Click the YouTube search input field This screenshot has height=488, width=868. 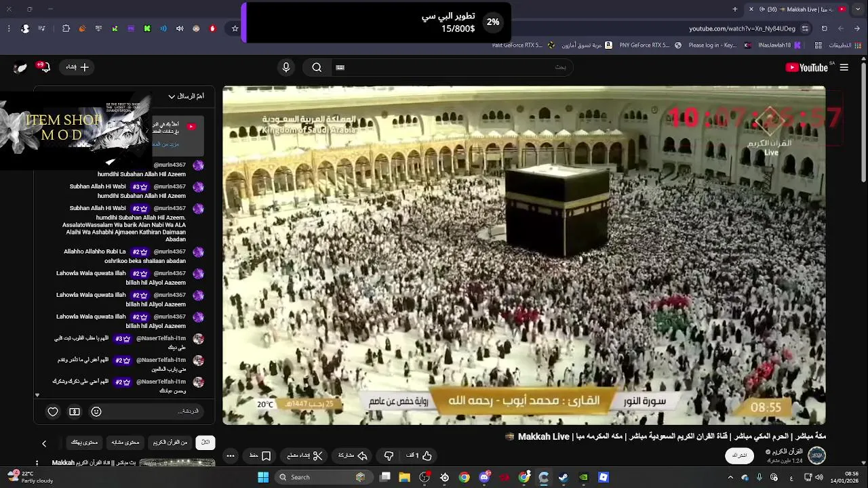(x=451, y=67)
